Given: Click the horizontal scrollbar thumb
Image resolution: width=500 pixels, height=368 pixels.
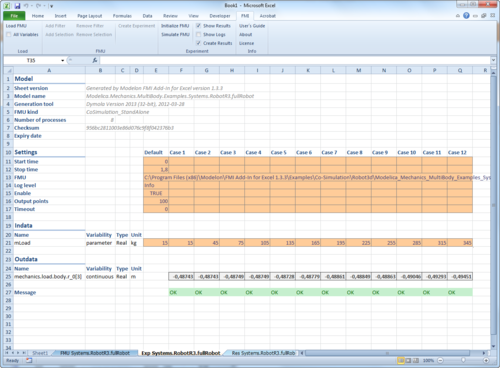Looking at the screenshot, I should click(x=387, y=353).
